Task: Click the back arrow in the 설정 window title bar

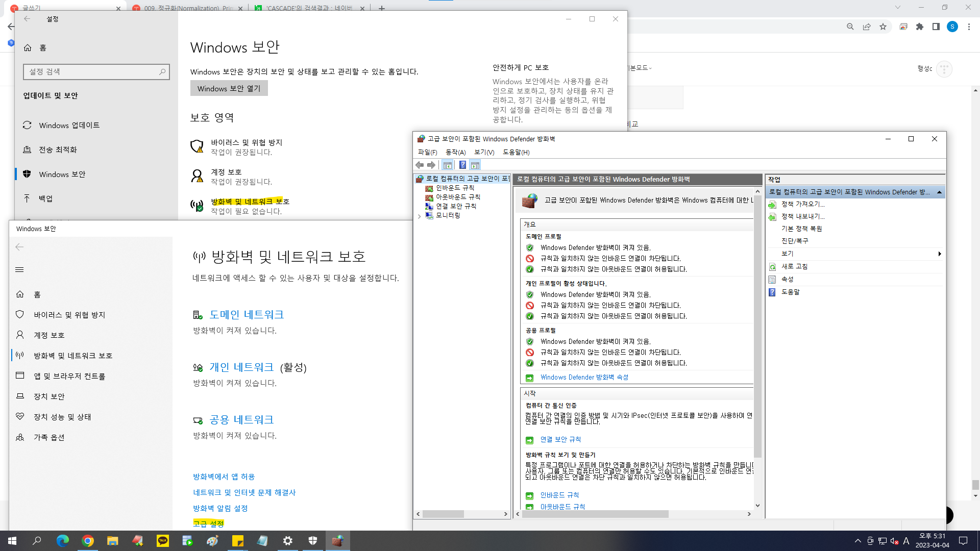Action: point(27,19)
